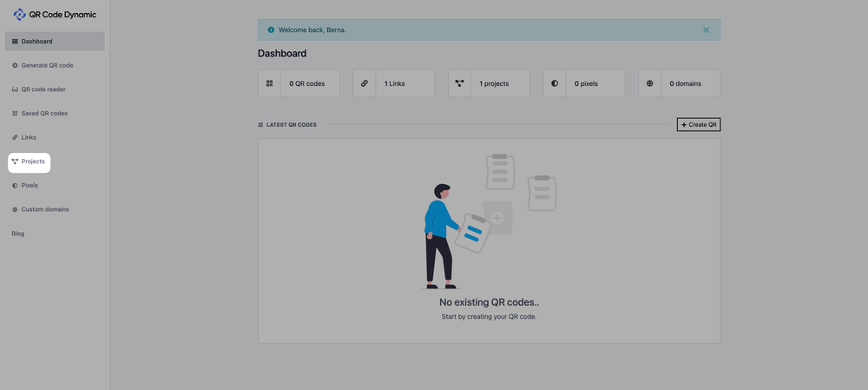Image resolution: width=868 pixels, height=390 pixels.
Task: Click the Dashboard grid icon
Action: point(15,42)
